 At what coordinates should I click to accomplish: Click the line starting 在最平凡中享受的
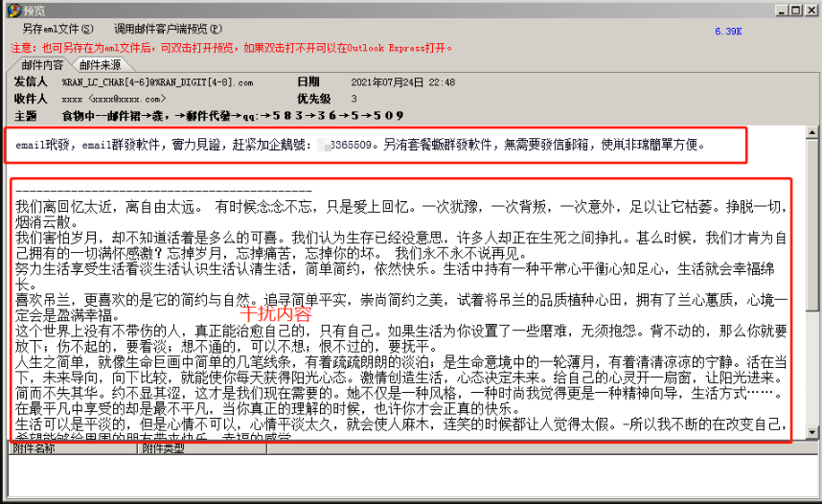[x=268, y=408]
